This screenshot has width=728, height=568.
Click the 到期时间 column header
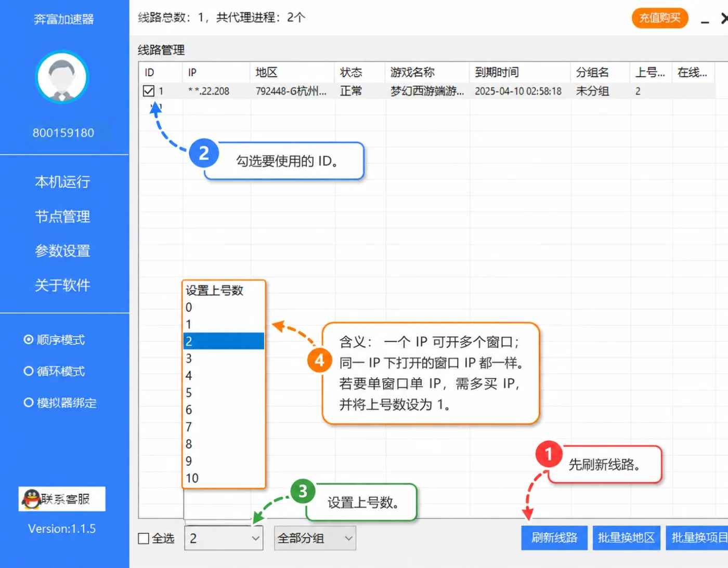[520, 72]
